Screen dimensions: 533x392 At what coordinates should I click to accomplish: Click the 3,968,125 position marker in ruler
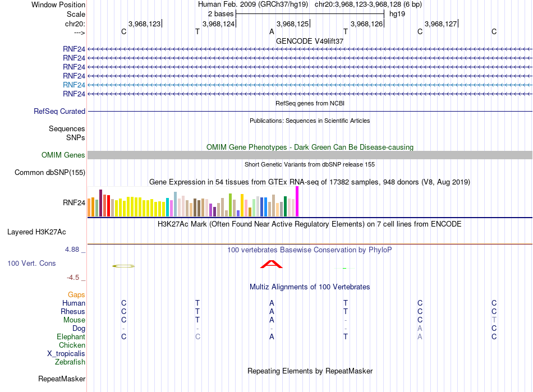point(293,24)
